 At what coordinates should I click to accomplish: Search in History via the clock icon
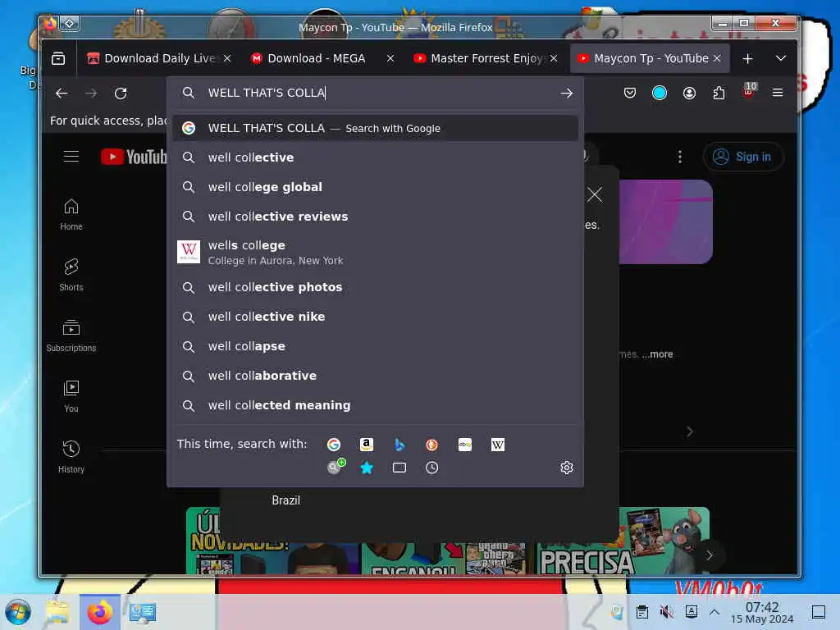tap(431, 468)
